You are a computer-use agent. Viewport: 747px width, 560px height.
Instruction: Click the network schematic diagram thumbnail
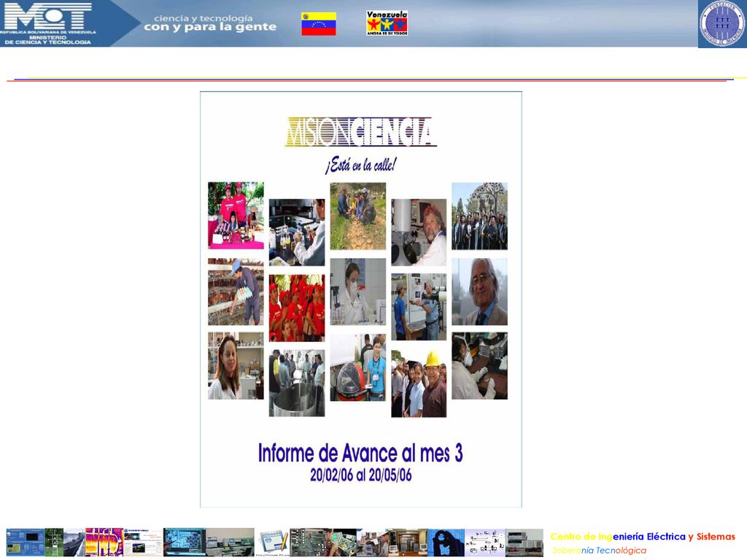[x=485, y=542]
